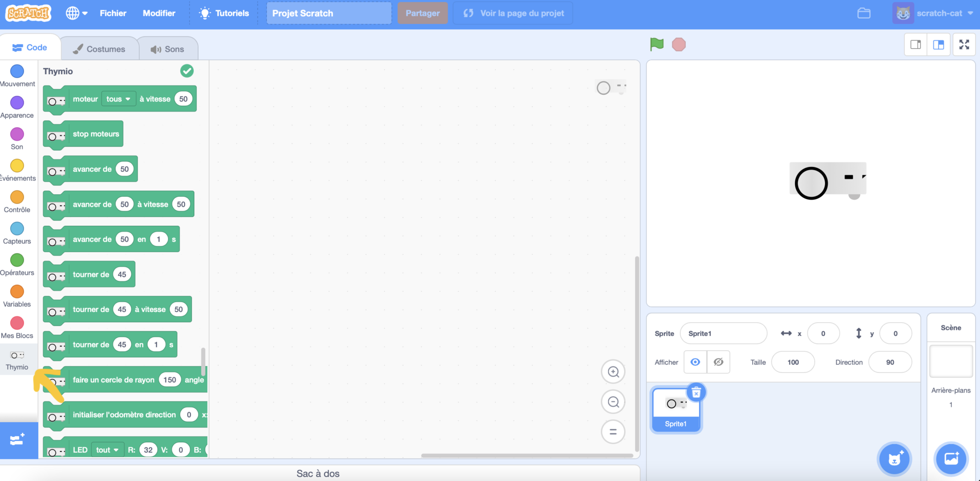The width and height of the screenshot is (980, 481).
Task: Hide Sprite1 with the crossed-eye toggle
Action: pos(718,362)
